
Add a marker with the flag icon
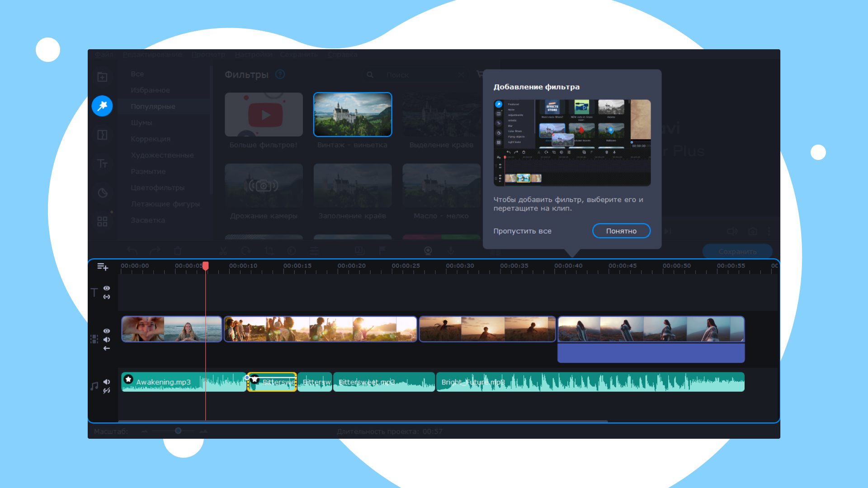[382, 251]
